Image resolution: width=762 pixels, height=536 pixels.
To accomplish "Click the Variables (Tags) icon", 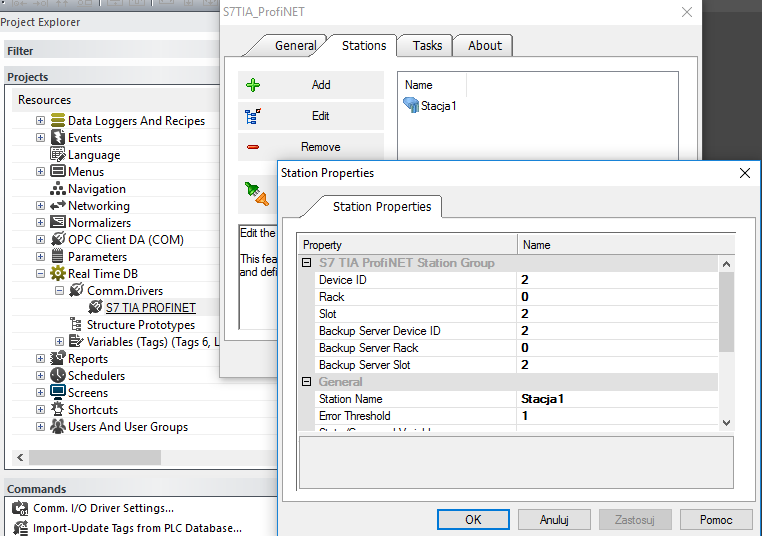I will click(76, 341).
